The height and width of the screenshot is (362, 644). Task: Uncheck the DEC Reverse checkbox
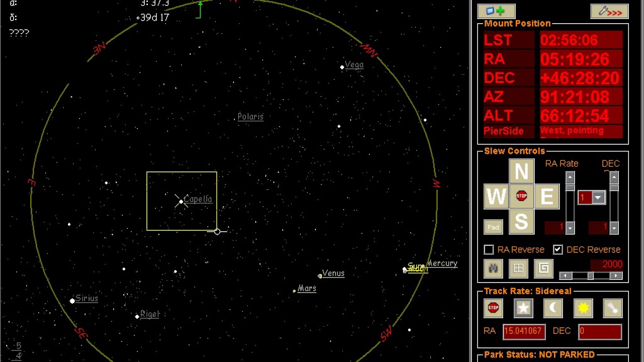tap(557, 250)
